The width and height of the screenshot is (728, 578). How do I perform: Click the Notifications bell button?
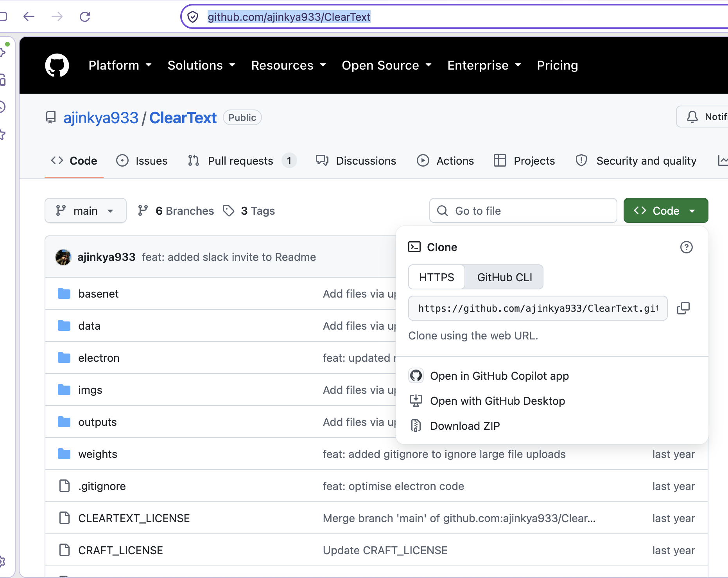tap(703, 117)
